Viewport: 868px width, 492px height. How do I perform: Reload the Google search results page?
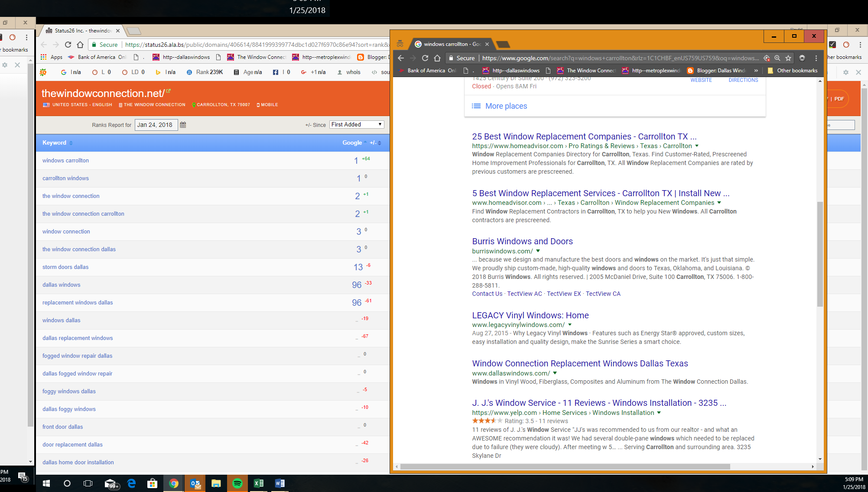[425, 58]
